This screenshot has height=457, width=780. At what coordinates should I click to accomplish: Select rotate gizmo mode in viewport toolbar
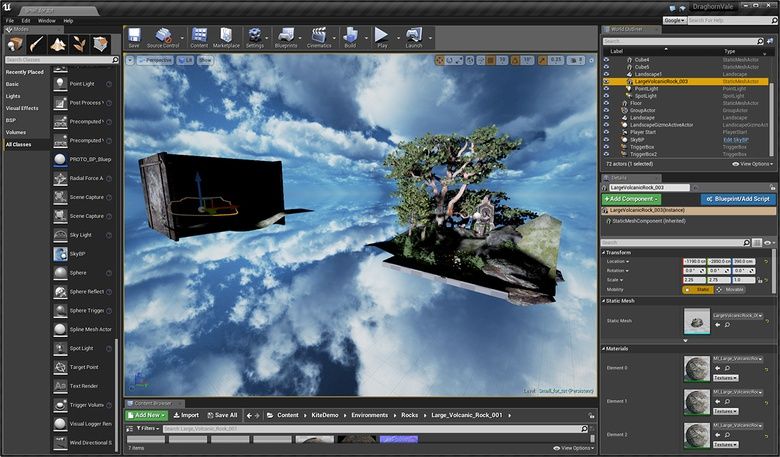tap(450, 60)
